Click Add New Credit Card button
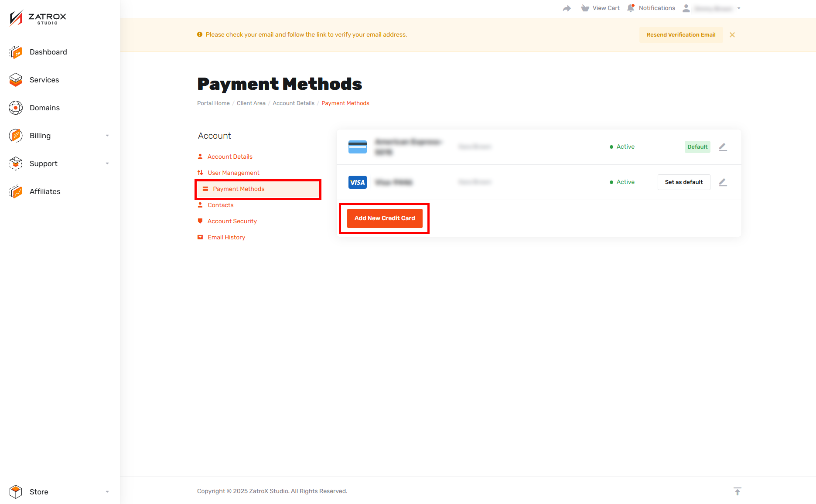This screenshot has width=816, height=504. coord(385,218)
